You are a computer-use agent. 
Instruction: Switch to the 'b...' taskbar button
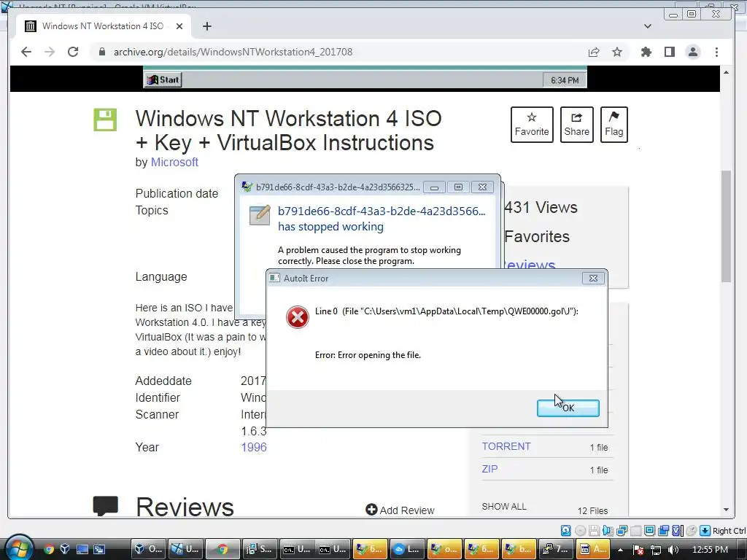tap(519, 549)
